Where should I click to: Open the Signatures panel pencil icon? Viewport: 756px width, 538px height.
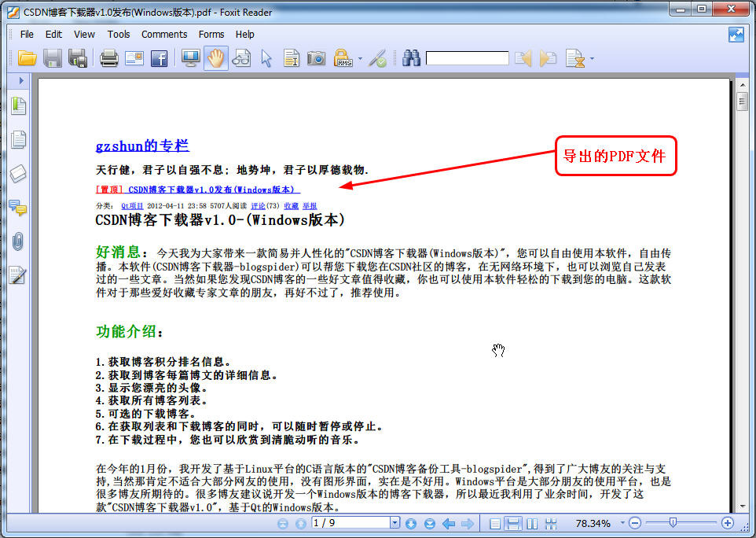18,275
